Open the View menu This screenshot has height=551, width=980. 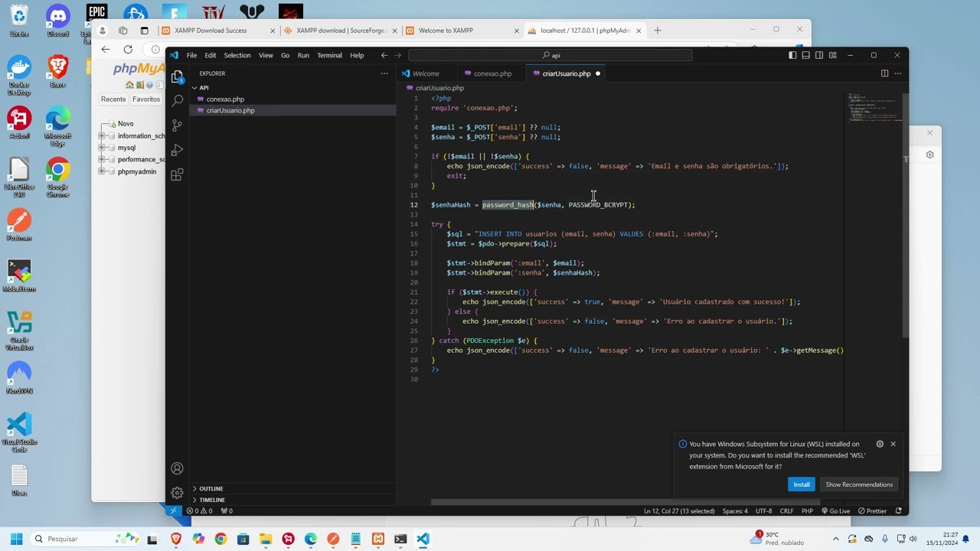coord(266,55)
